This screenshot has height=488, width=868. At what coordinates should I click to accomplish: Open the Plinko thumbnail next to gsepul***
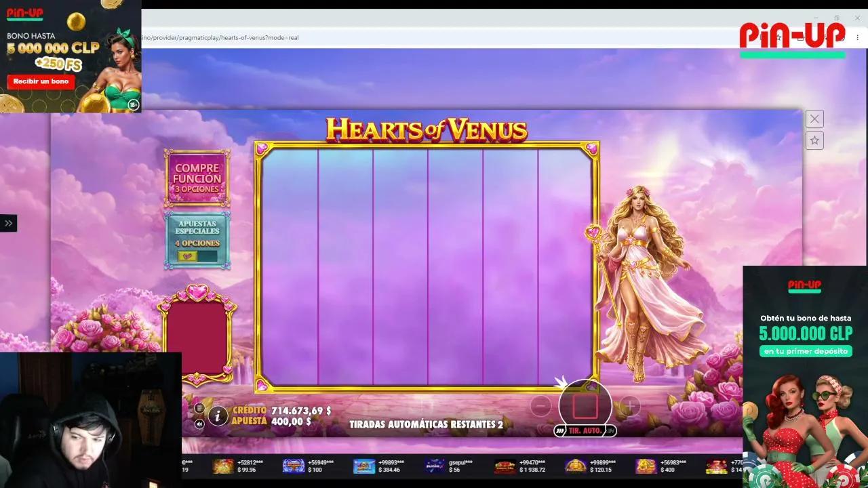(x=435, y=466)
